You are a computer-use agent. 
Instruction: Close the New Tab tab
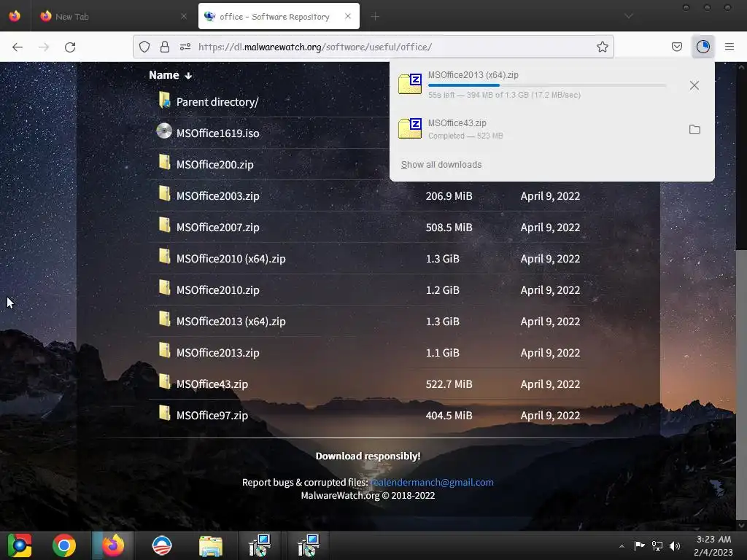(183, 16)
